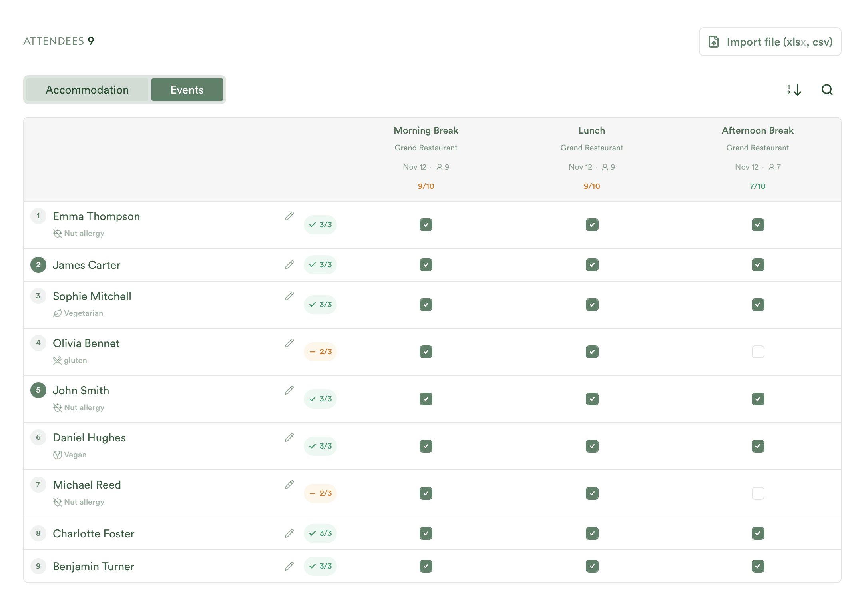Select the Events tab
This screenshot has width=868, height=607.
click(187, 90)
